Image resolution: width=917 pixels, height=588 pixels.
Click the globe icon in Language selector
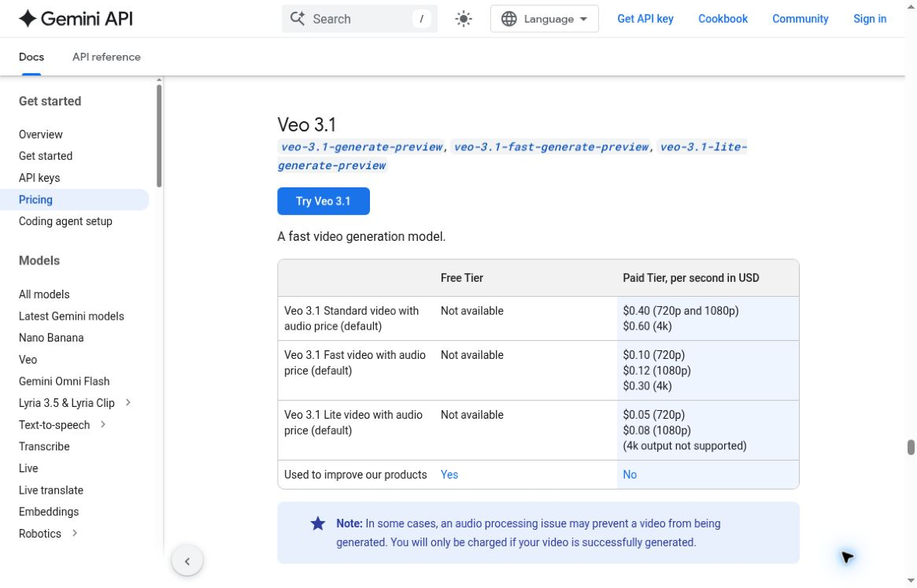tap(508, 19)
